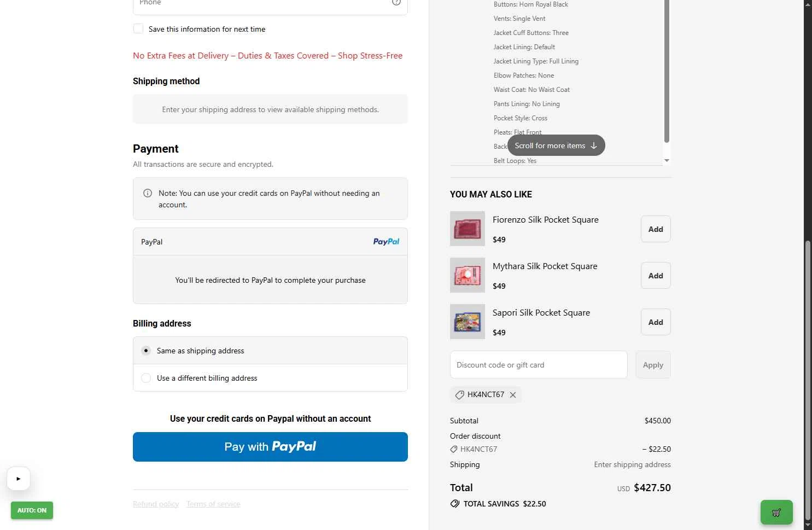Toggle the AUTO: ON button

pos(32,510)
